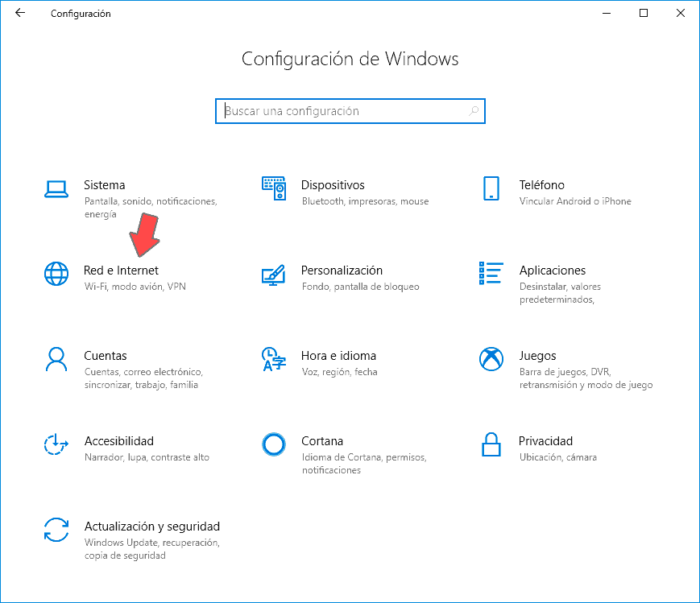Click the Aplicaciones list icon

pos(491,274)
